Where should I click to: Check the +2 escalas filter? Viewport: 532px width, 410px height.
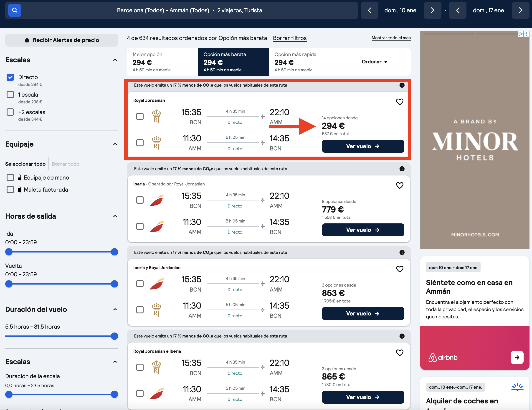(x=10, y=112)
